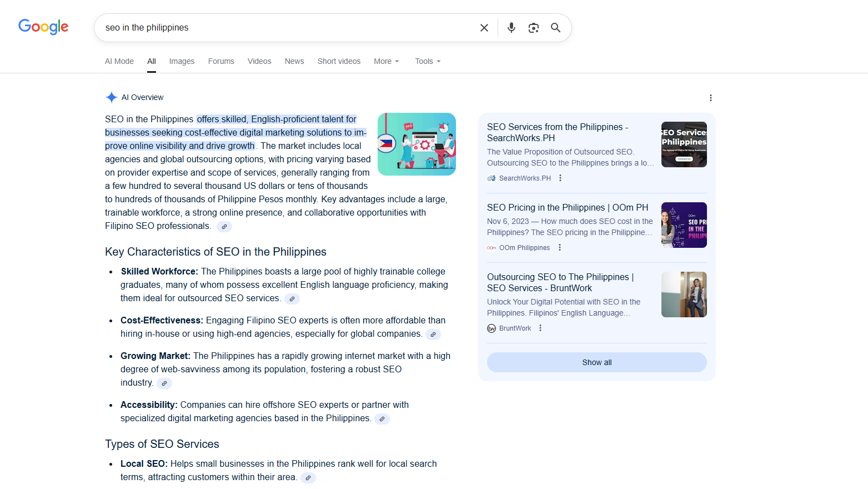Go to the Videos tab

259,61
